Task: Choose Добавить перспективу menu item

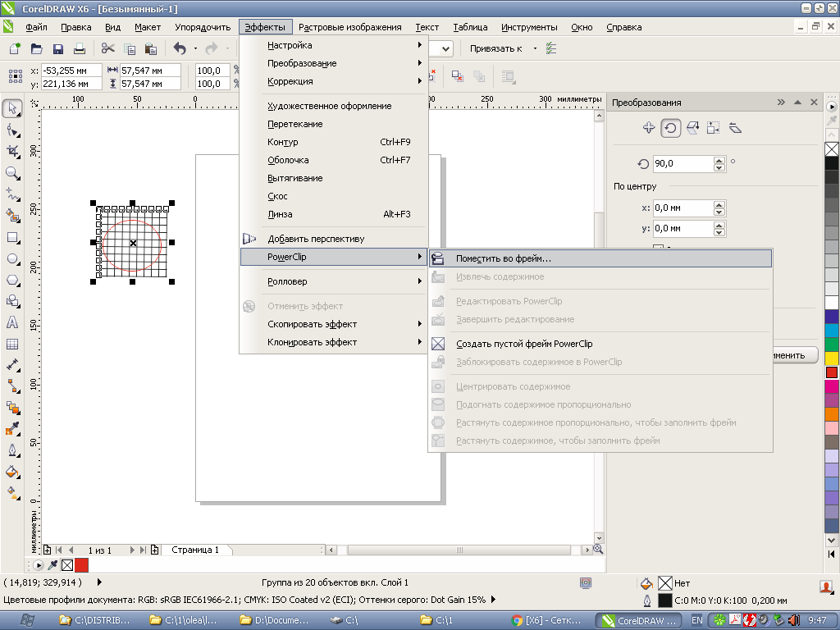Action: [x=334, y=239]
